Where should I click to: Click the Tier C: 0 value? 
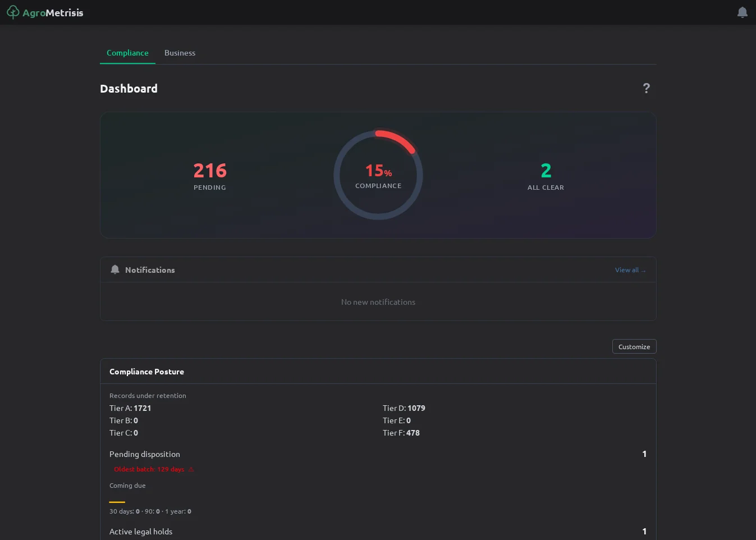pos(123,433)
